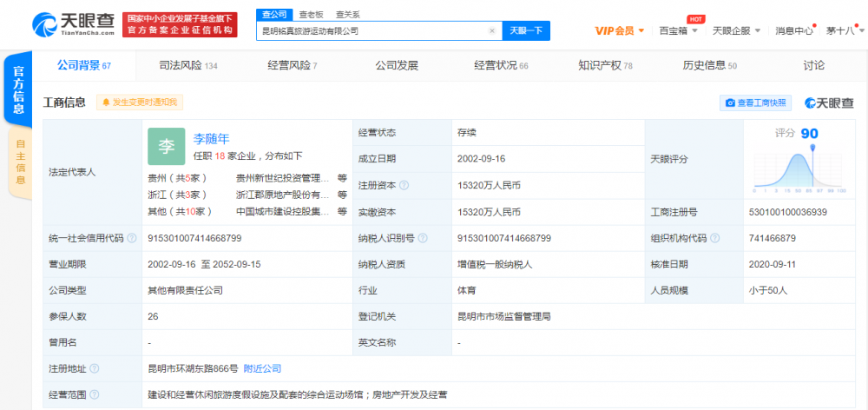Viewport: 868px width, 410px height.
Task: Open the 附近公司 nearby companies link
Action: pos(262,368)
